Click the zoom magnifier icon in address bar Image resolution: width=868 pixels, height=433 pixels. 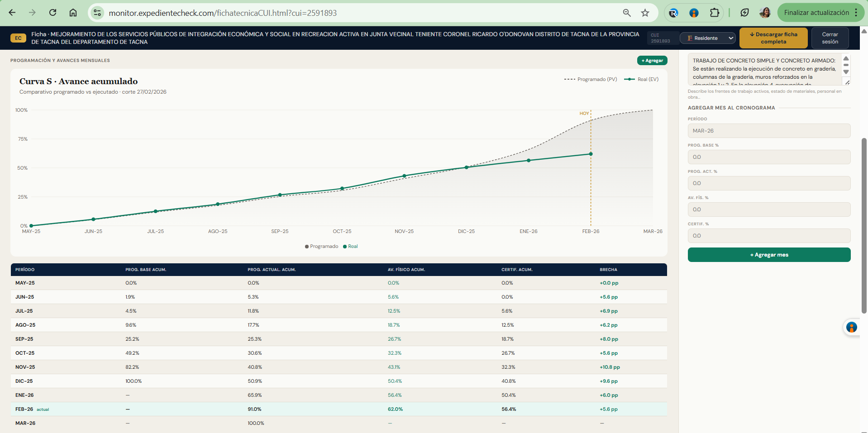627,13
